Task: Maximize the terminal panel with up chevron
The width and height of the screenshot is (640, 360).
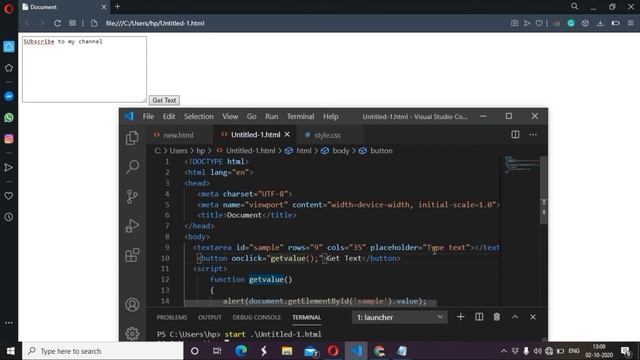Action: [x=515, y=317]
